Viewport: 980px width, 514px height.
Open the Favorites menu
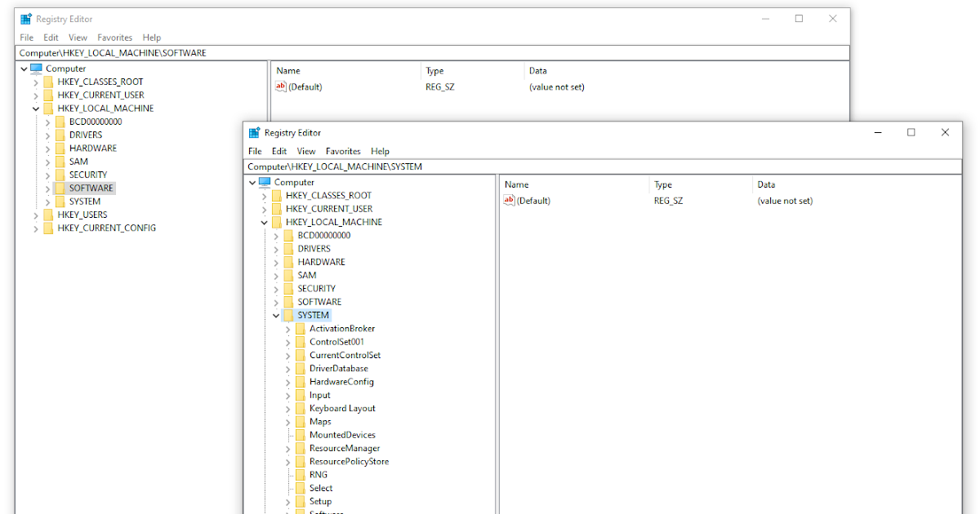point(343,151)
